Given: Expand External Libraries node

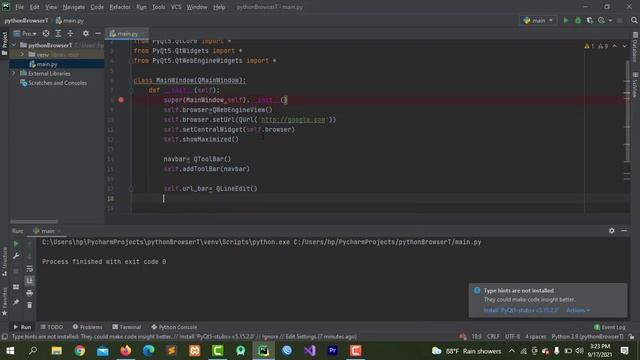Looking at the screenshot, I should pos(13,73).
